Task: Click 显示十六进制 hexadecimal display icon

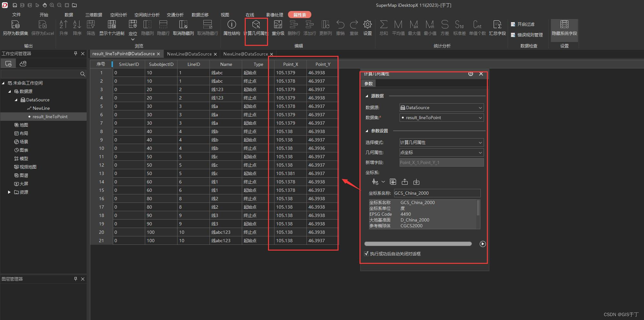Action: pyautogui.click(x=112, y=25)
